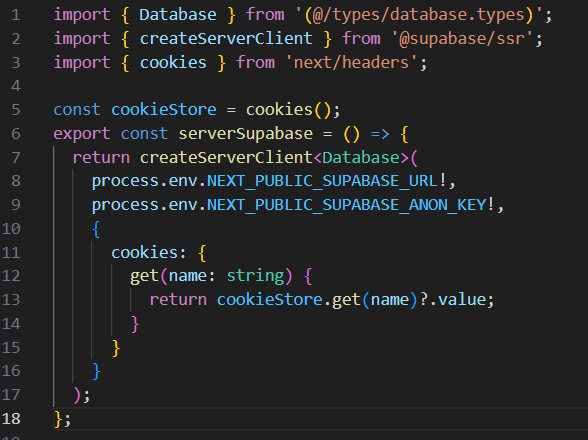588x440 pixels.
Task: Click the 'cookies:' property key on line 11
Action: click(148, 252)
